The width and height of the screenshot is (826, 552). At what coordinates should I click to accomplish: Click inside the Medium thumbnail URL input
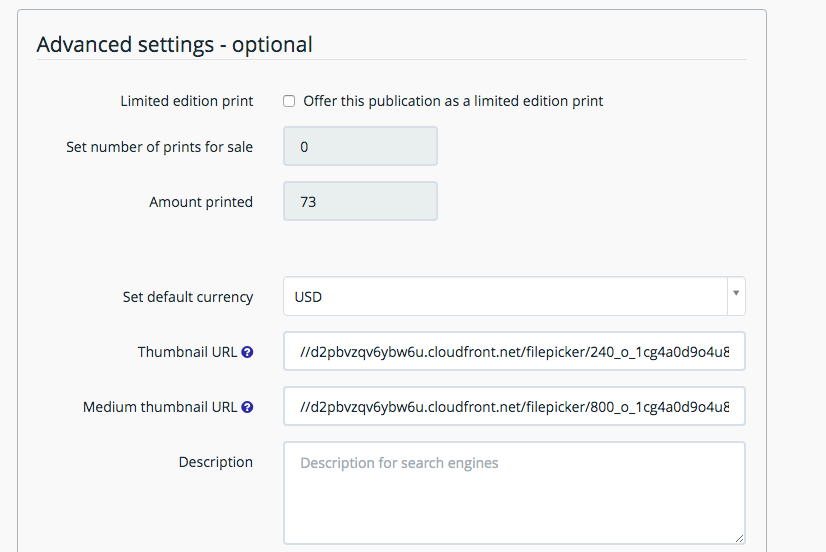click(514, 406)
